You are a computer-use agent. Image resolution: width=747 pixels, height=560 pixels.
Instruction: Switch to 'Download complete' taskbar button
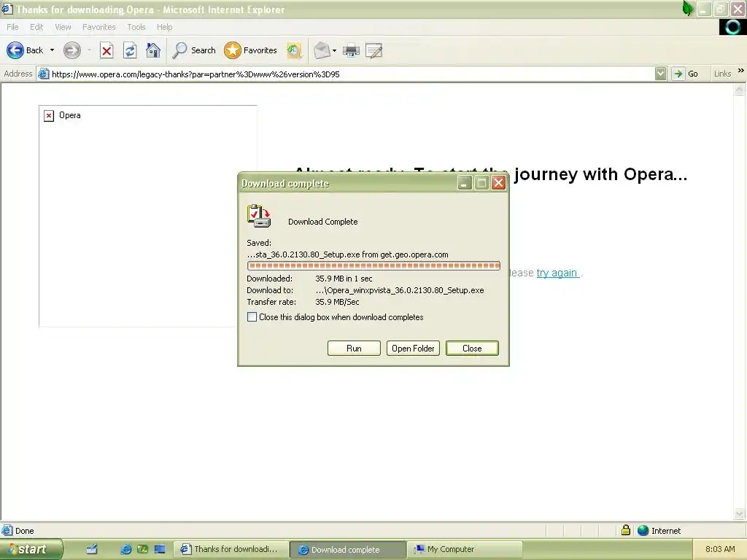[x=348, y=549]
